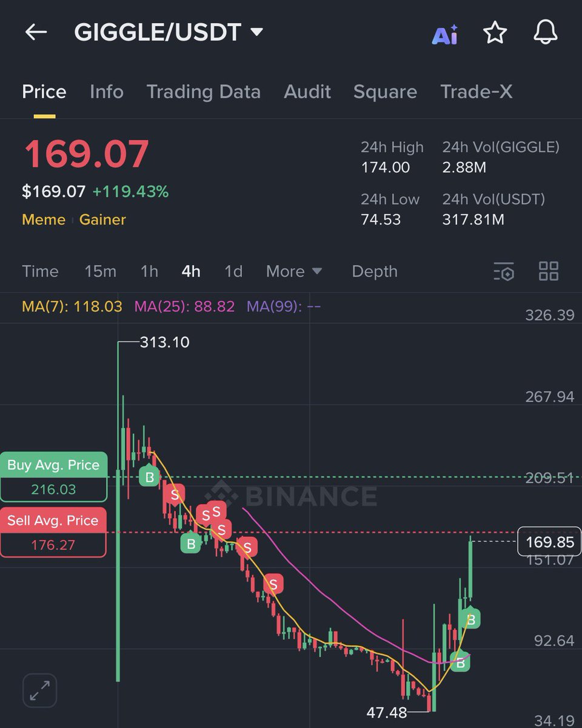Tap the back arrow icon
This screenshot has width=582, height=728.
pos(36,33)
